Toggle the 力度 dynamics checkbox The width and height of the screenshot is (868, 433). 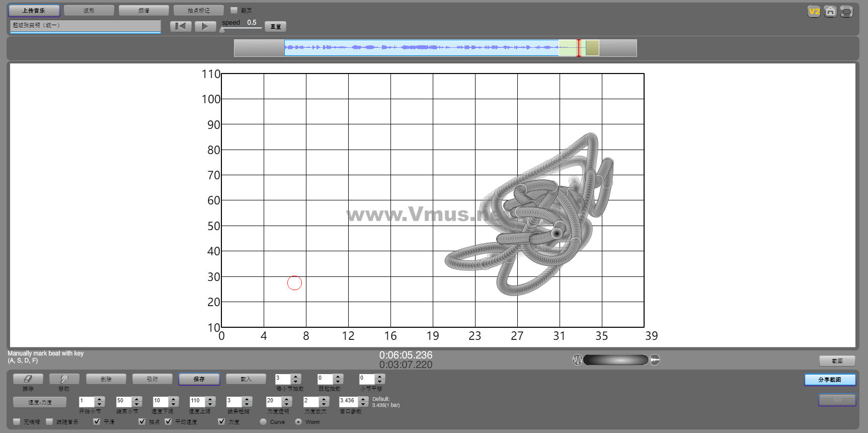[221, 421]
